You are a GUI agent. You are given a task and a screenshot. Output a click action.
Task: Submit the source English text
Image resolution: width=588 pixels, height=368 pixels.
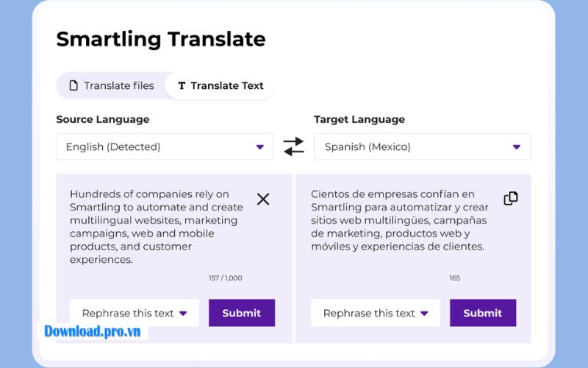point(242,313)
